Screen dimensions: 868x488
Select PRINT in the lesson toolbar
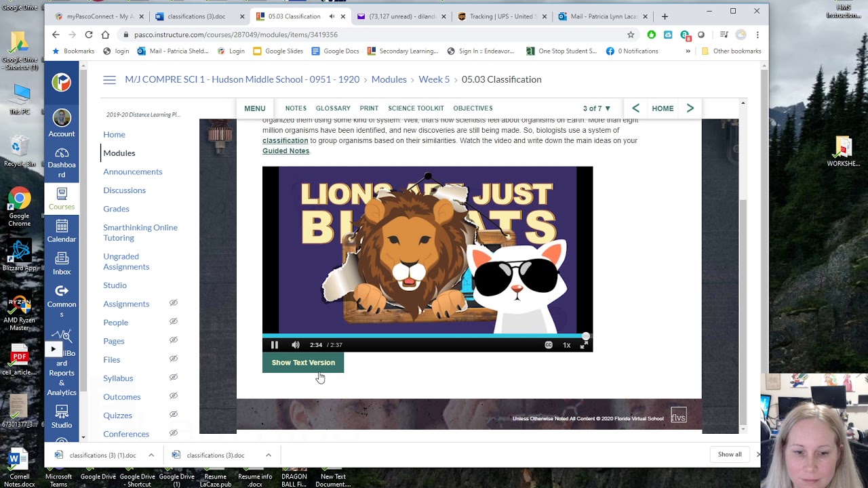pos(369,108)
